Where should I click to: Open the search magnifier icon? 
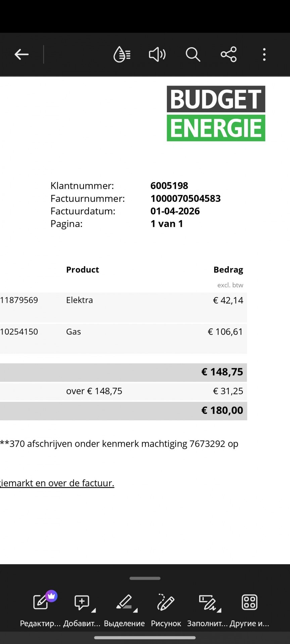[193, 54]
